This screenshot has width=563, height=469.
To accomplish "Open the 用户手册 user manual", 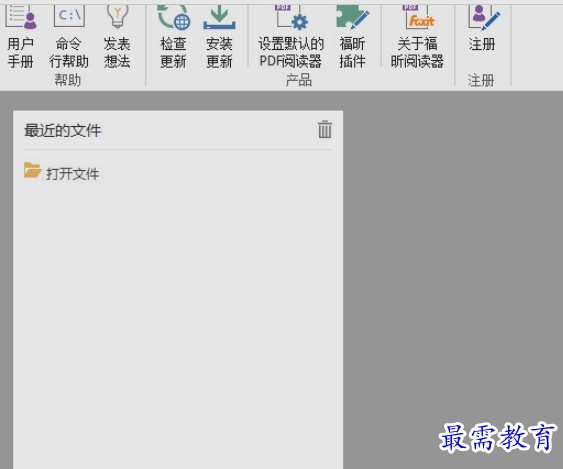I will 21,36.
